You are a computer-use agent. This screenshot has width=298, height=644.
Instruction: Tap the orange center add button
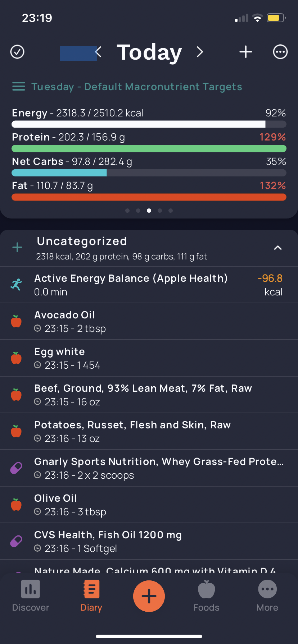[149, 596]
